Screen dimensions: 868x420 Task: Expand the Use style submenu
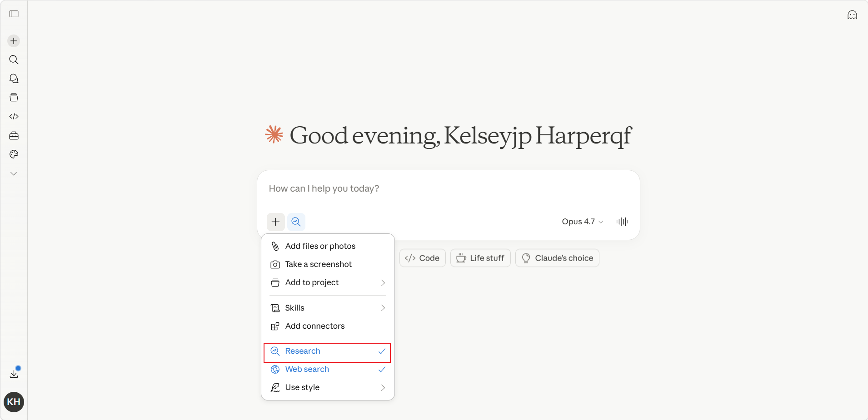pyautogui.click(x=328, y=387)
